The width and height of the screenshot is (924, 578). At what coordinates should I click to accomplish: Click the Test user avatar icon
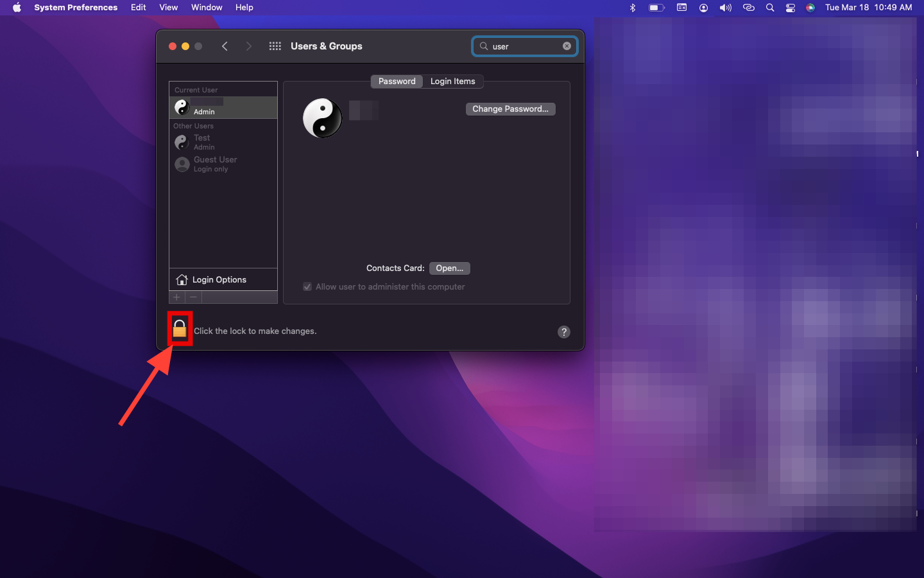point(182,142)
